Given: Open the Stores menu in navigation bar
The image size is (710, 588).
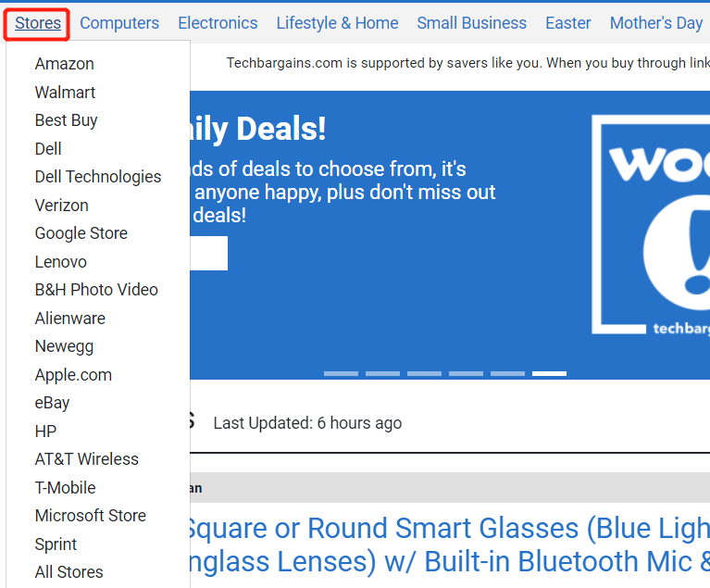Looking at the screenshot, I should click(x=38, y=23).
